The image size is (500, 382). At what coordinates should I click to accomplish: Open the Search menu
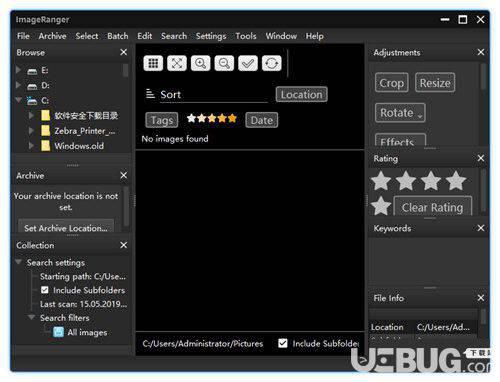coord(174,36)
